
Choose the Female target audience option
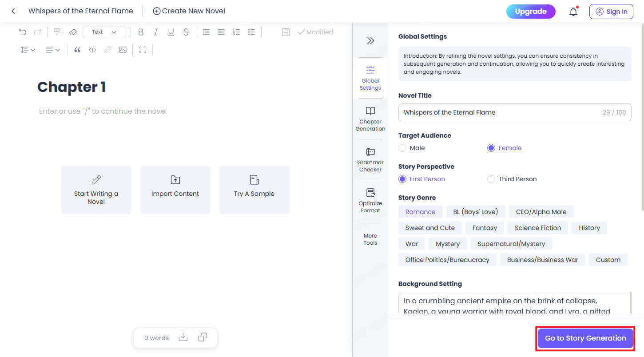[491, 148]
